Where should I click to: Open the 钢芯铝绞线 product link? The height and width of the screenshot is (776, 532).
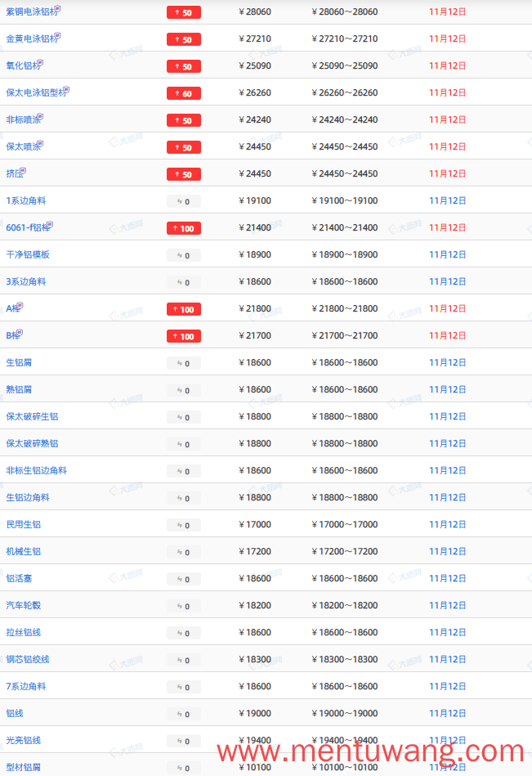pyautogui.click(x=28, y=659)
